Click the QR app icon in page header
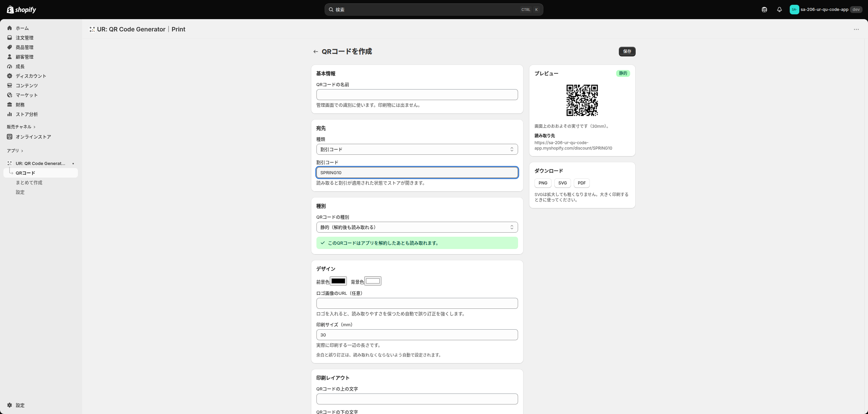 coord(92,29)
